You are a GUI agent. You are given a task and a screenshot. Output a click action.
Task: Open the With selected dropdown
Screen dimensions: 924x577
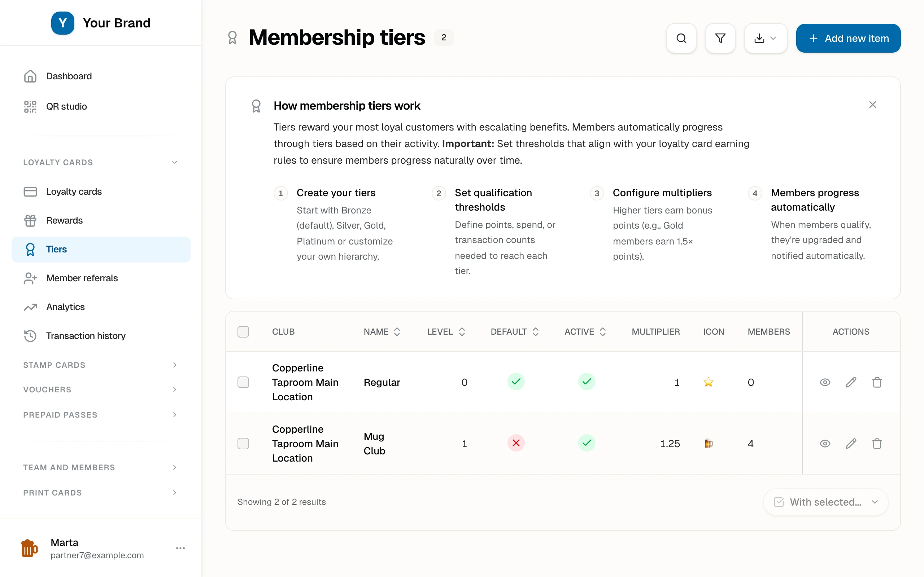coord(825,502)
